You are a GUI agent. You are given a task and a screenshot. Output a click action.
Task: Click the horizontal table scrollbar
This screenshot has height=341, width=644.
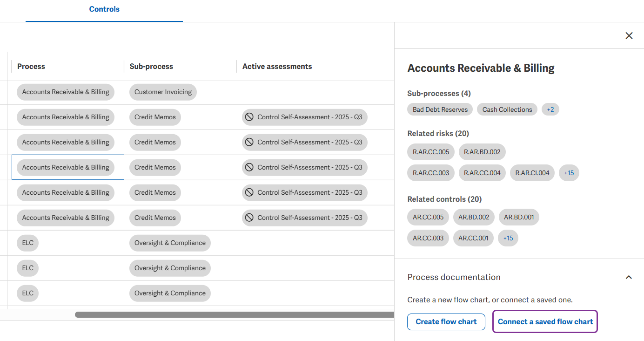235,315
